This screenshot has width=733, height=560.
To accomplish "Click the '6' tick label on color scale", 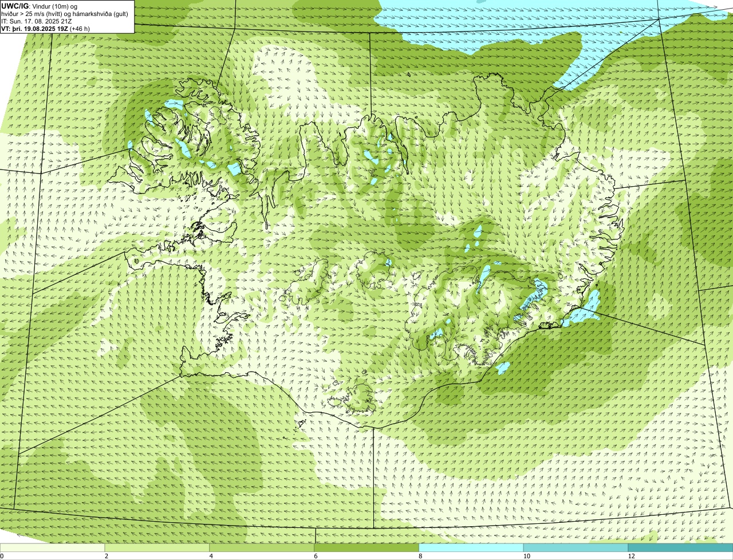I will [x=316, y=556].
